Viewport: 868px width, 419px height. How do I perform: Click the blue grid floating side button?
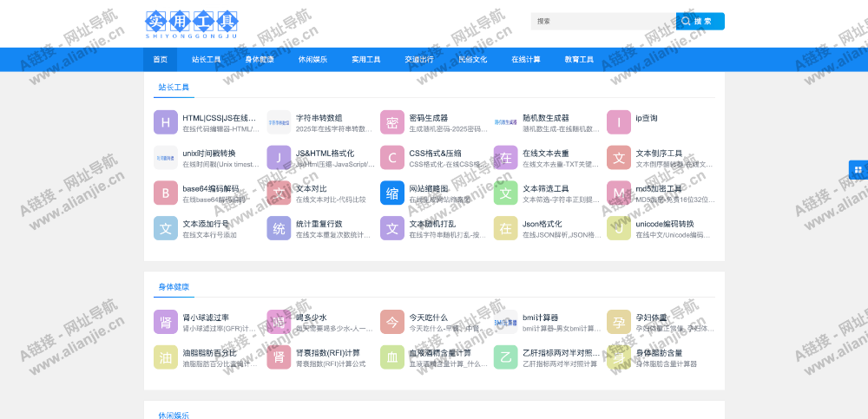858,170
